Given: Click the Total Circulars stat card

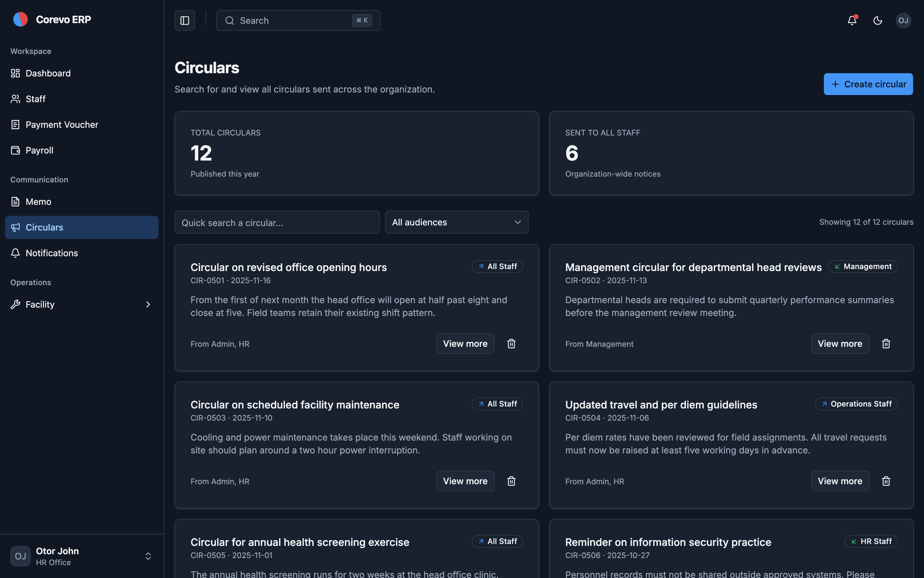Looking at the screenshot, I should (x=357, y=153).
